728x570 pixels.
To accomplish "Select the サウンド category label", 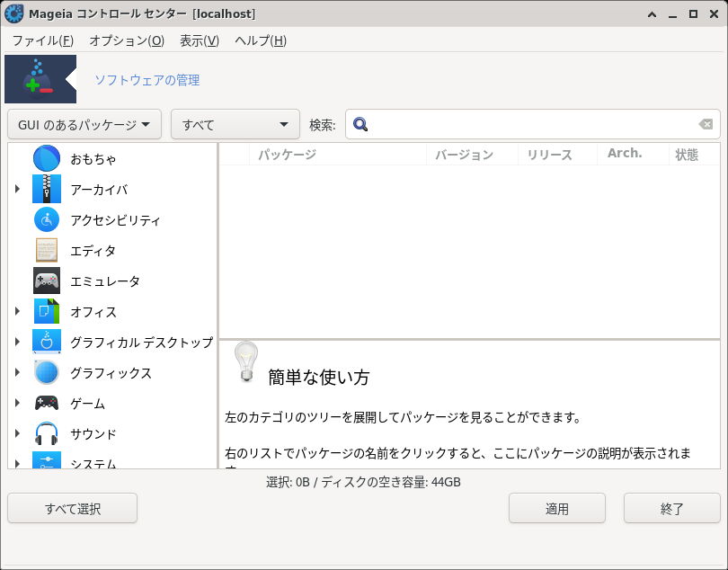I will pos(93,434).
